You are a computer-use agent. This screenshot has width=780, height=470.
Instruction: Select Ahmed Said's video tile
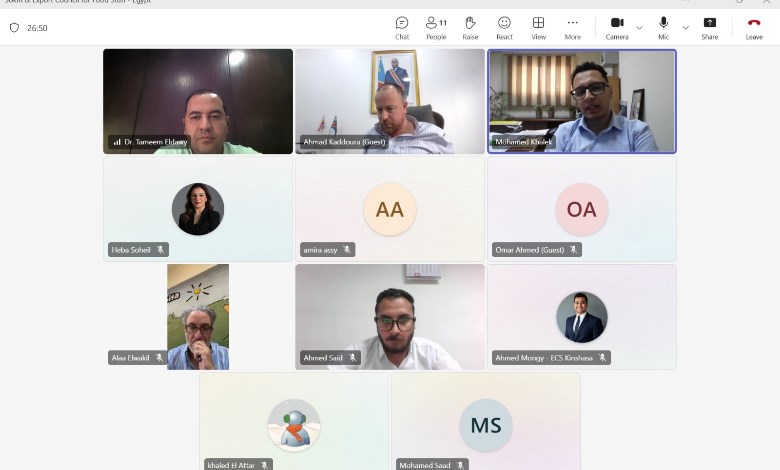click(390, 317)
